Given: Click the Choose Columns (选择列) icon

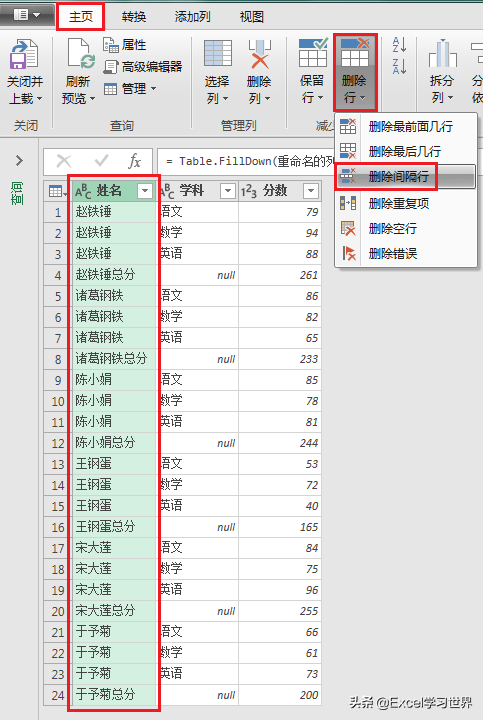Looking at the screenshot, I should pyautogui.click(x=218, y=53).
